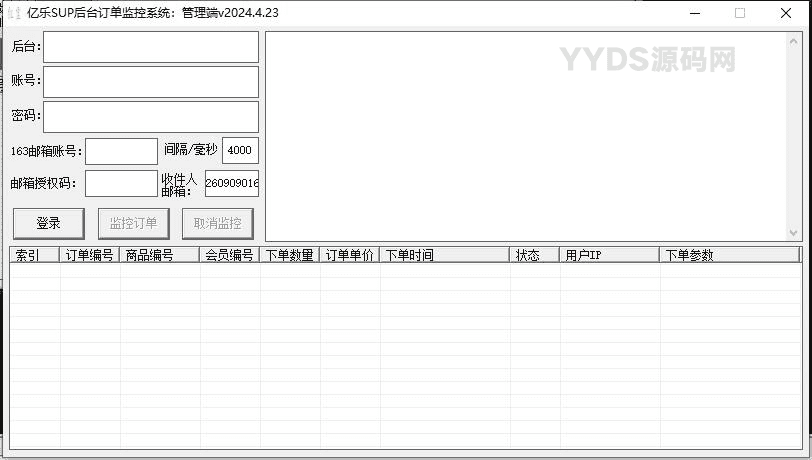This screenshot has height=460, width=812.
Task: Click the 订单单价 column header
Action: (x=350, y=255)
